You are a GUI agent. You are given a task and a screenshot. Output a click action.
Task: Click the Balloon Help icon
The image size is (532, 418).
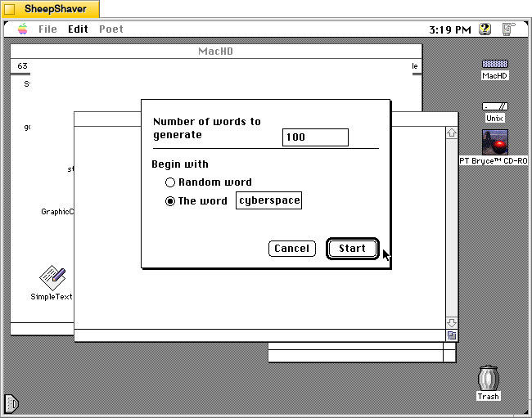(485, 29)
